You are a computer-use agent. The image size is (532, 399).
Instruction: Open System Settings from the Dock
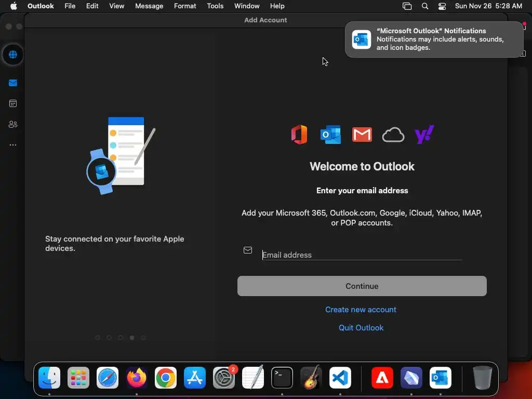pyautogui.click(x=224, y=378)
